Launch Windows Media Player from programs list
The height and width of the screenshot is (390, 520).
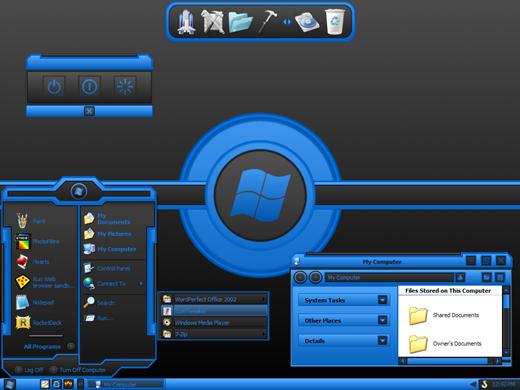click(x=214, y=322)
